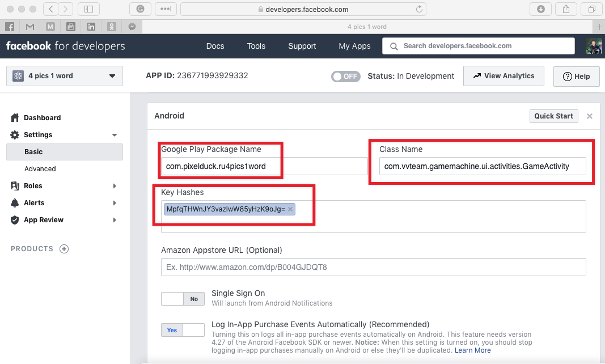The height and width of the screenshot is (364, 605).
Task: Open the pinned Medium tab
Action: [50, 27]
